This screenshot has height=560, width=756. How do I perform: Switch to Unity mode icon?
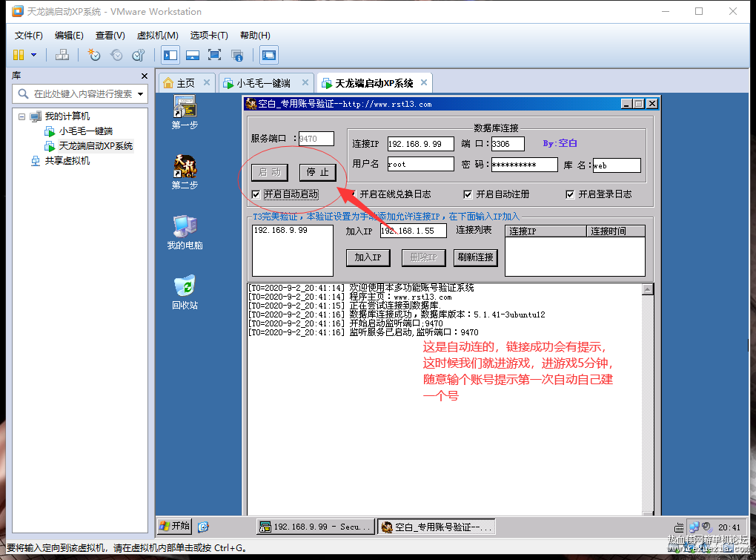pos(236,55)
